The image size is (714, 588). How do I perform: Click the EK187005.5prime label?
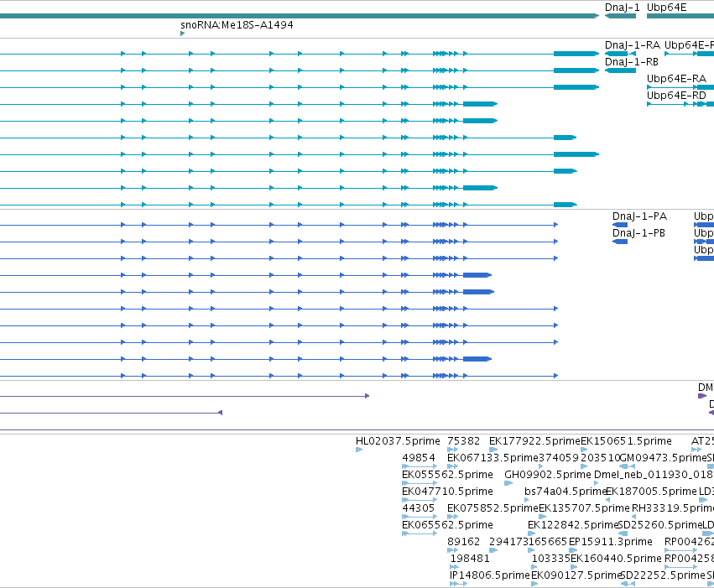[651, 492]
